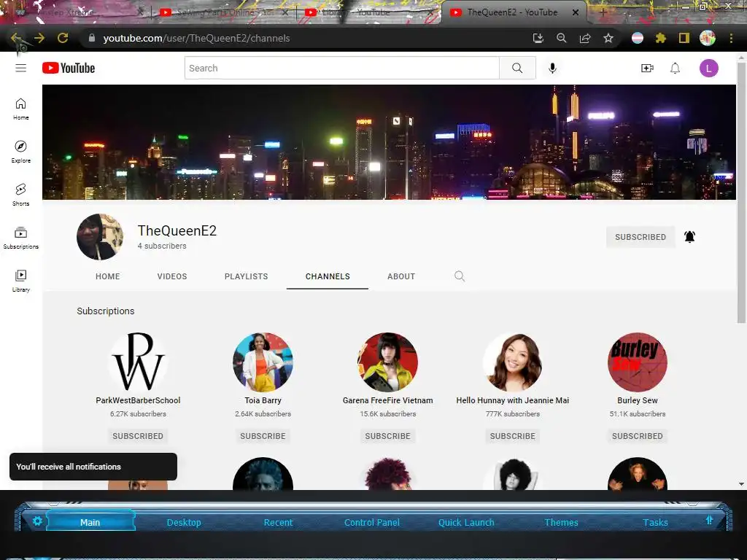This screenshot has width=747, height=560.
Task: Click the up-arrow icon on launcher bar
Action: 709,520
